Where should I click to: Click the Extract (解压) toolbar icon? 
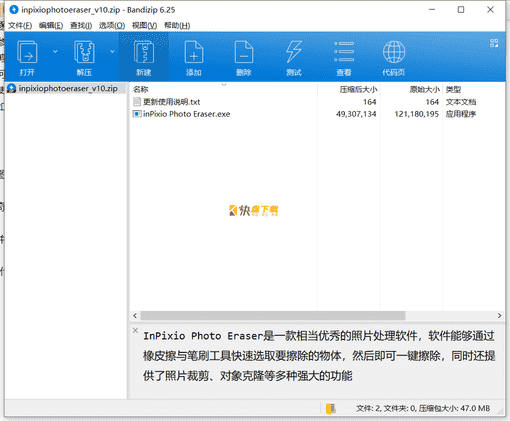[x=84, y=52]
